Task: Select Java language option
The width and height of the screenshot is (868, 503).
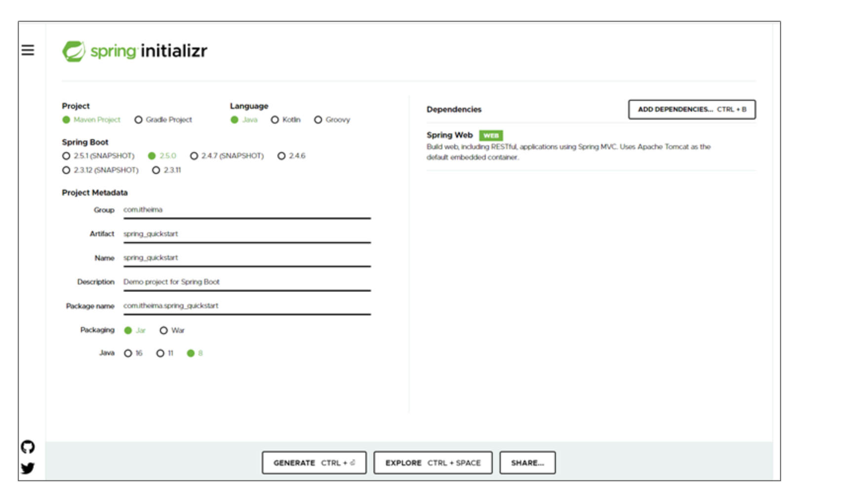Action: [235, 120]
